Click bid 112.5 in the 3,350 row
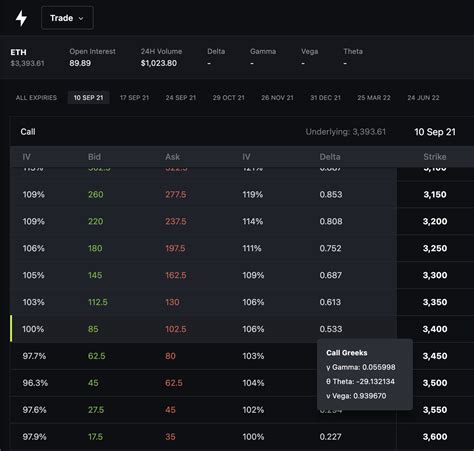The height and width of the screenshot is (451, 474). [98, 302]
